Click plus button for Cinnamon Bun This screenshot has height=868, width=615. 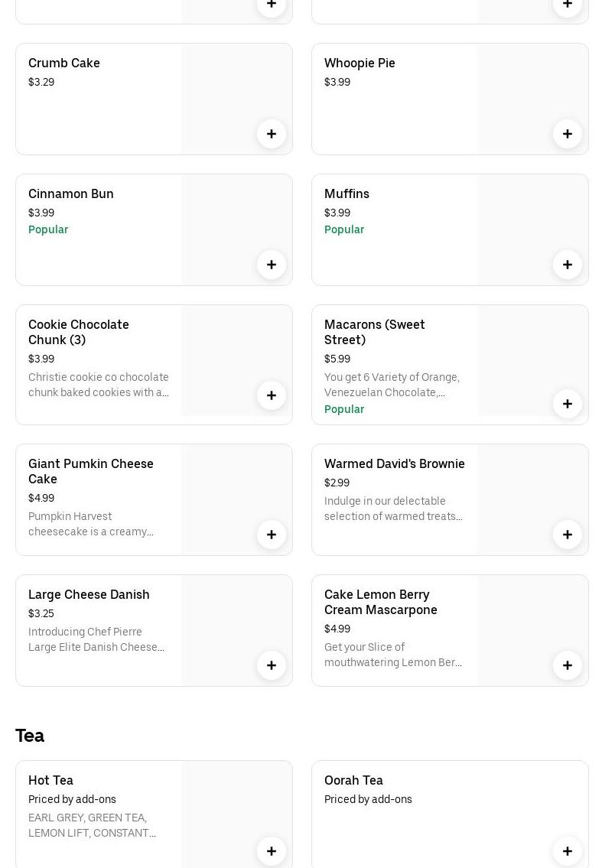pyautogui.click(x=272, y=265)
